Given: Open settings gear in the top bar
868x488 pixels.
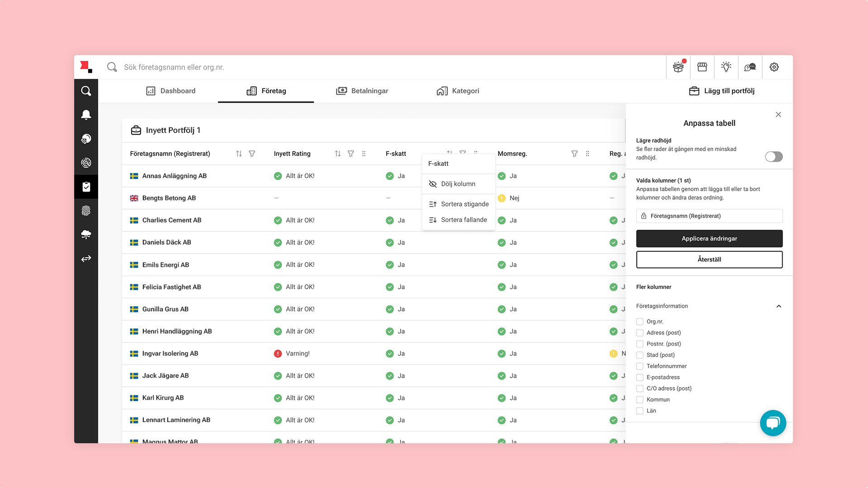Looking at the screenshot, I should (x=774, y=67).
